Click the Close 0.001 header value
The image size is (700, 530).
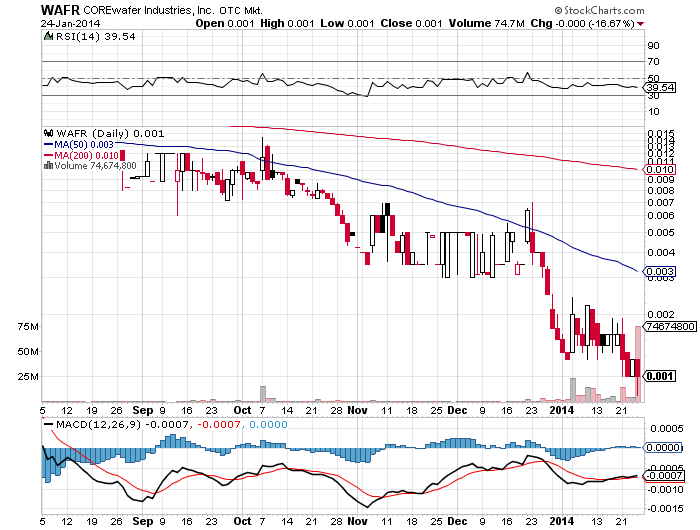(411, 24)
